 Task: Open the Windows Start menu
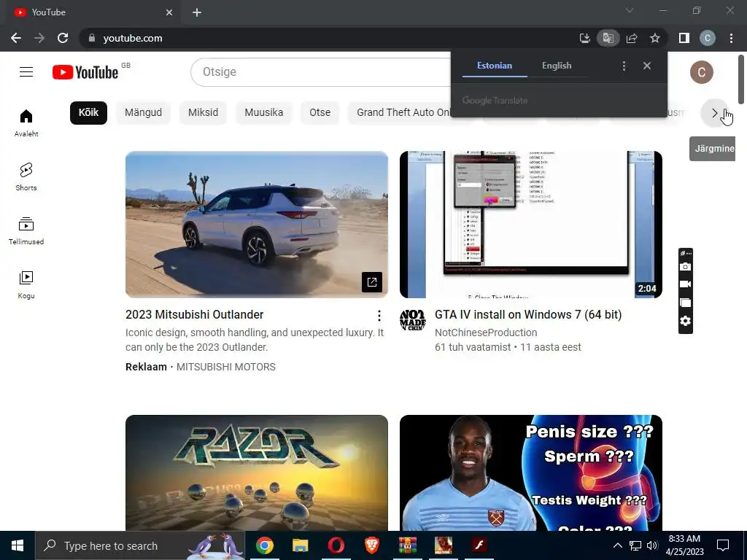pyautogui.click(x=18, y=545)
